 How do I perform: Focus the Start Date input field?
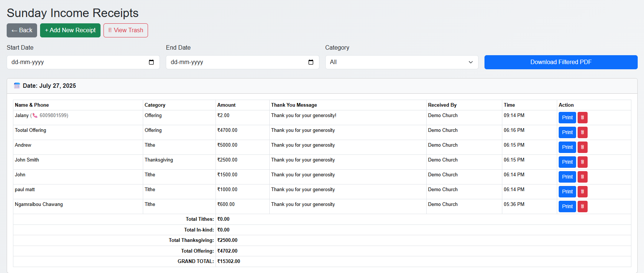pyautogui.click(x=83, y=62)
